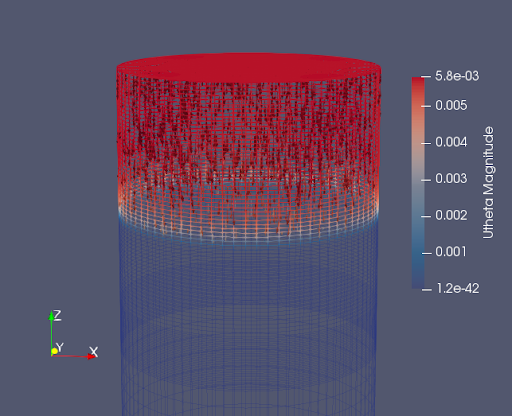
Task: Select the Y label on orientation axes
Action: point(60,347)
